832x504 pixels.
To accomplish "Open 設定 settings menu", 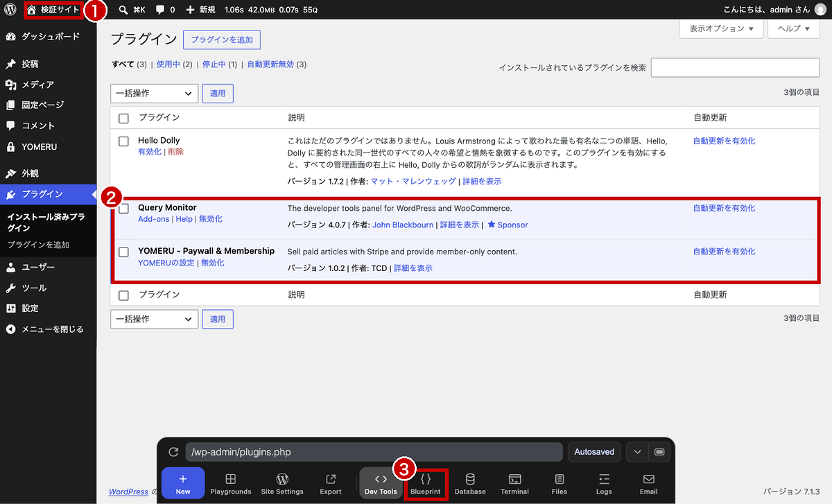I will click(48, 308).
